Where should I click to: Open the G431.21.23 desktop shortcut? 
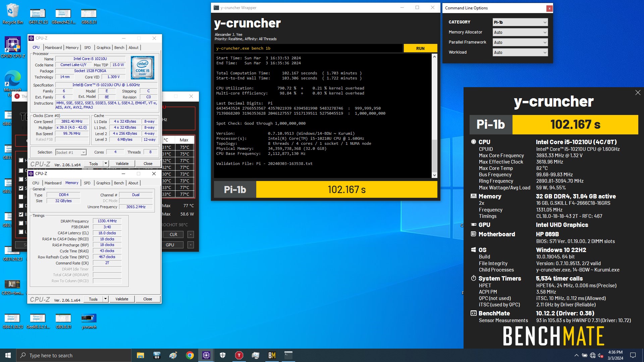pos(38,16)
